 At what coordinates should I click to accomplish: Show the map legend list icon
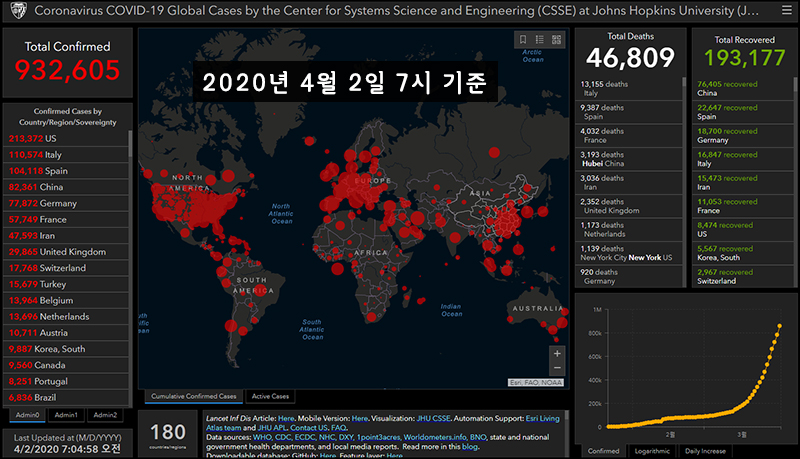(540, 39)
